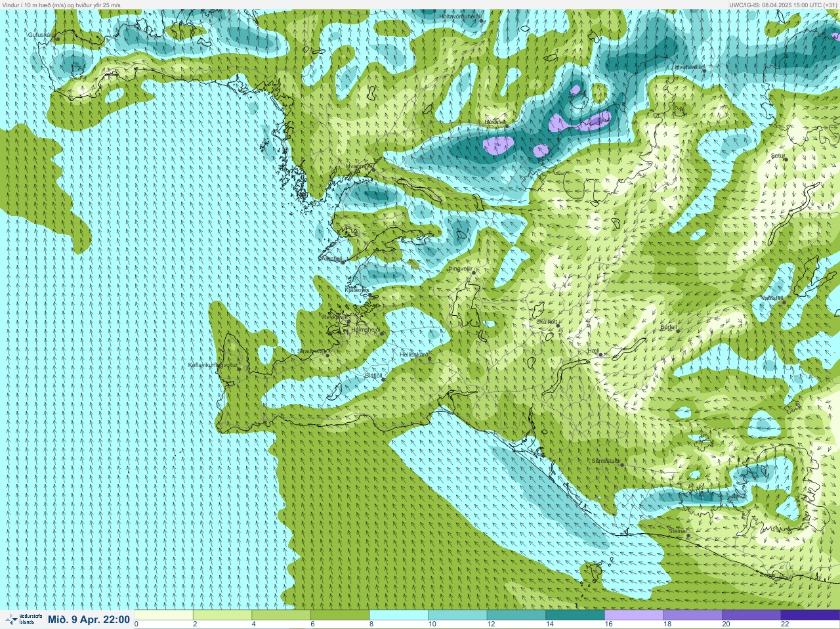840x629 pixels.
Task: Click the Akrafjall station label
Action: pos(331,259)
